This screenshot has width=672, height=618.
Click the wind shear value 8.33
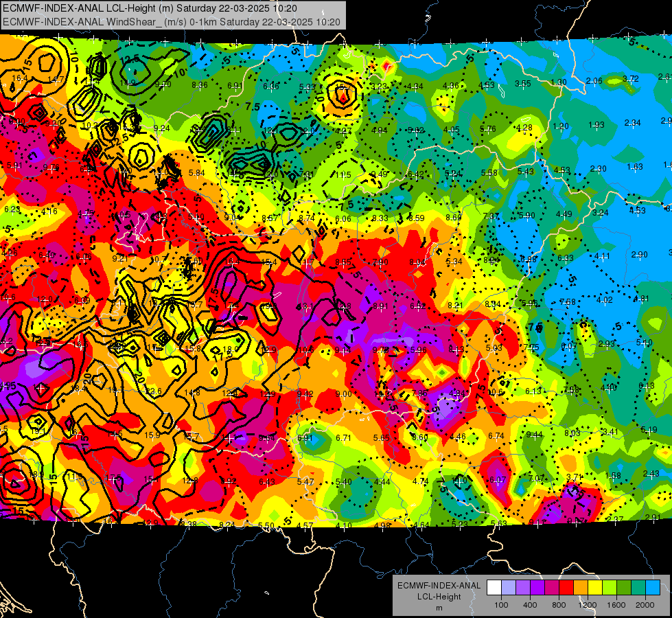(x=380, y=218)
